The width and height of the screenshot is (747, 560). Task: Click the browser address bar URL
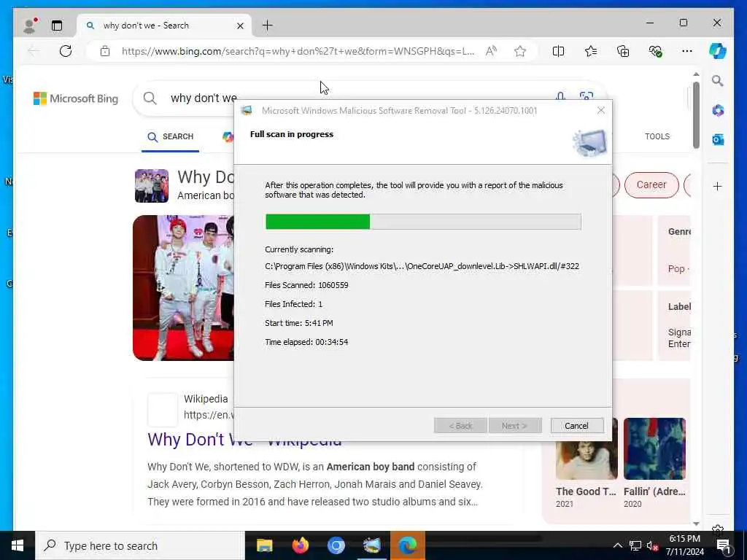tap(298, 51)
